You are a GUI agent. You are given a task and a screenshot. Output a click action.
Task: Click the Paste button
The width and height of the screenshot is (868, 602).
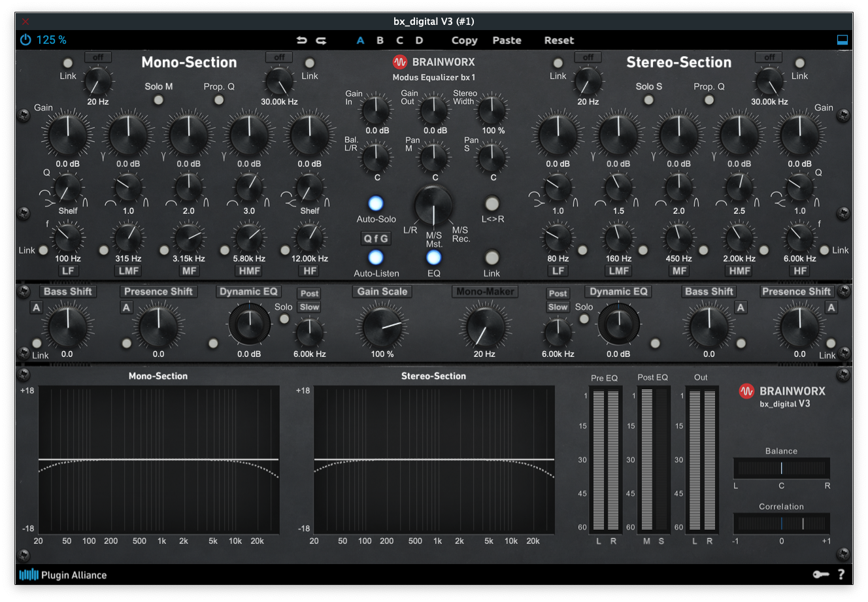click(507, 40)
